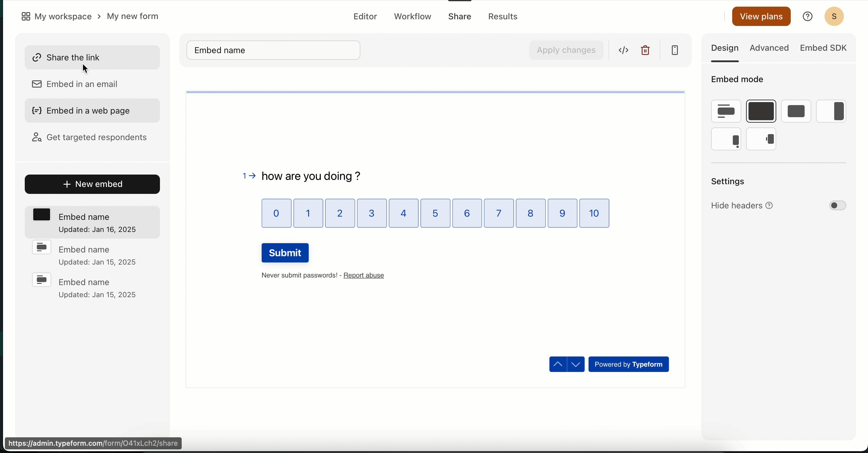Select Embed in an email option

coord(92,84)
